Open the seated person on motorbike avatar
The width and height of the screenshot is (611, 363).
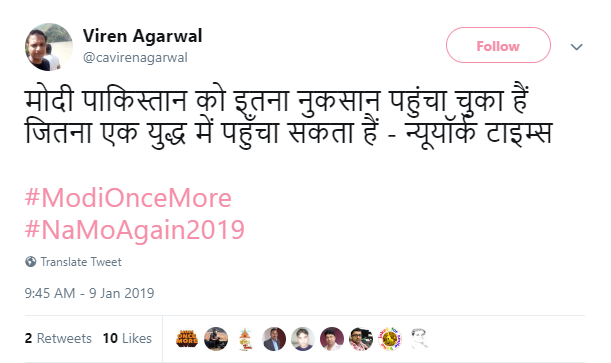[x=216, y=338]
